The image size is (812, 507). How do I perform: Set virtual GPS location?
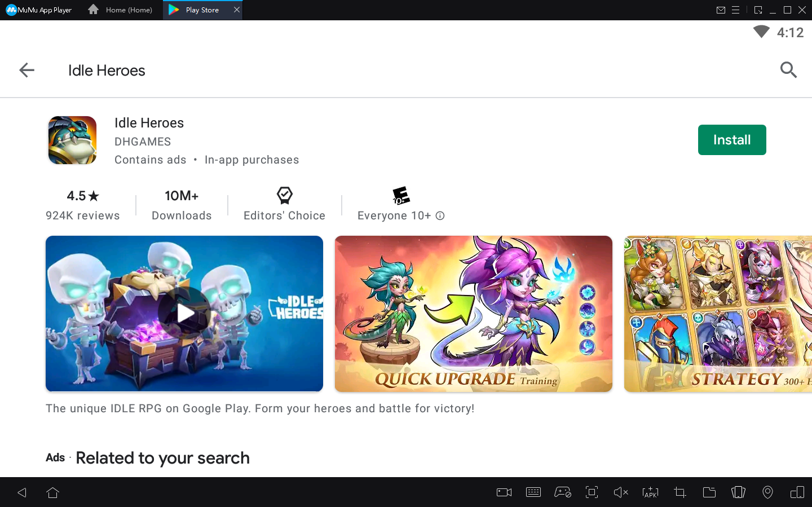(x=767, y=492)
